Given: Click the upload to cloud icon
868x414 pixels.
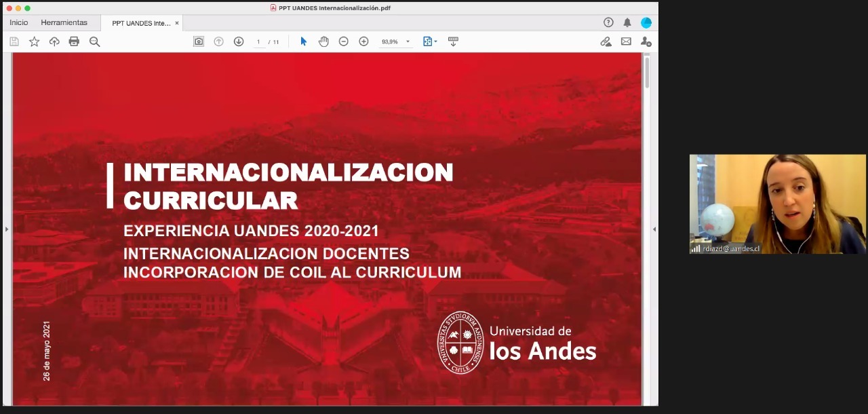Looking at the screenshot, I should click(x=54, y=41).
